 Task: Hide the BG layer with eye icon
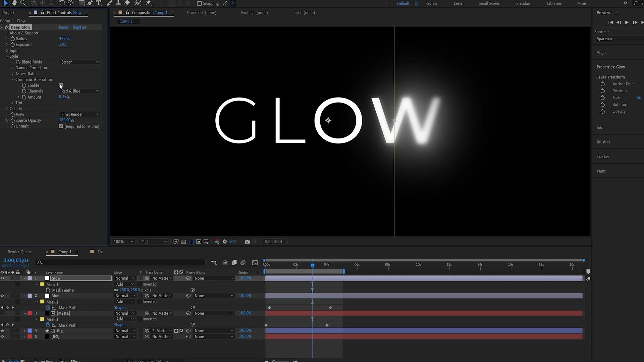tap(2, 337)
